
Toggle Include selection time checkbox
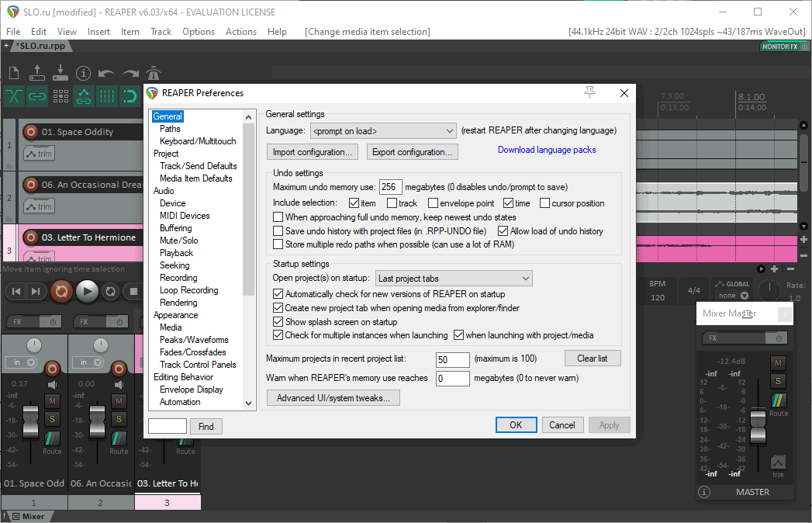(509, 203)
